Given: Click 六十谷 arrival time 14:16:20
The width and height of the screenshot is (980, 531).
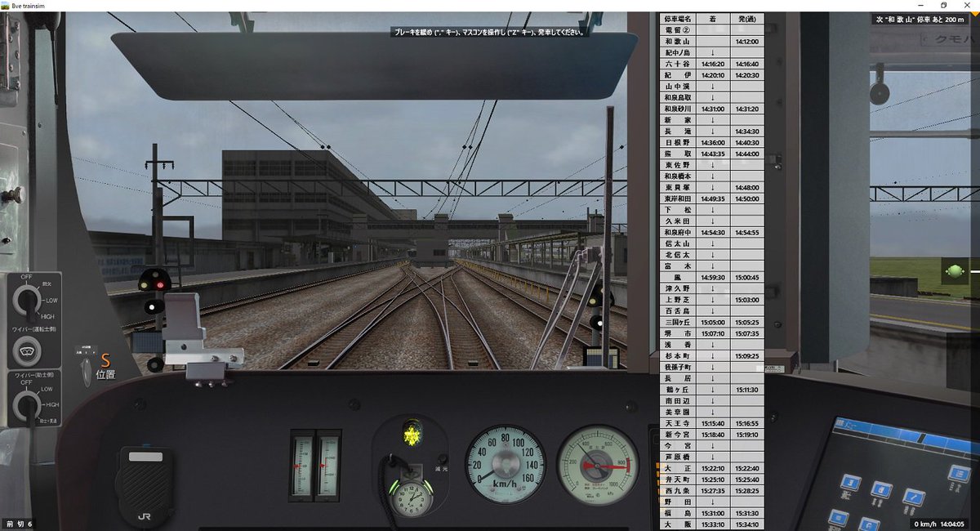Looking at the screenshot, I should tap(712, 64).
